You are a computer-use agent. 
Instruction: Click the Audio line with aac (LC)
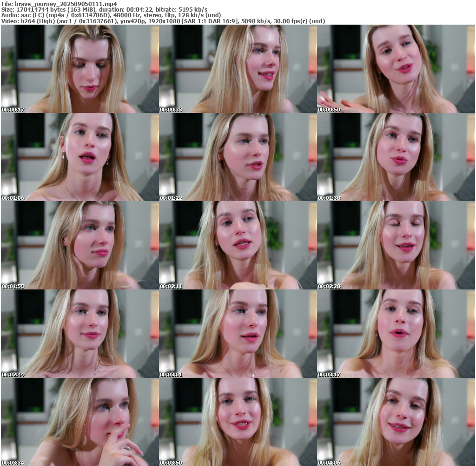coord(111,15)
